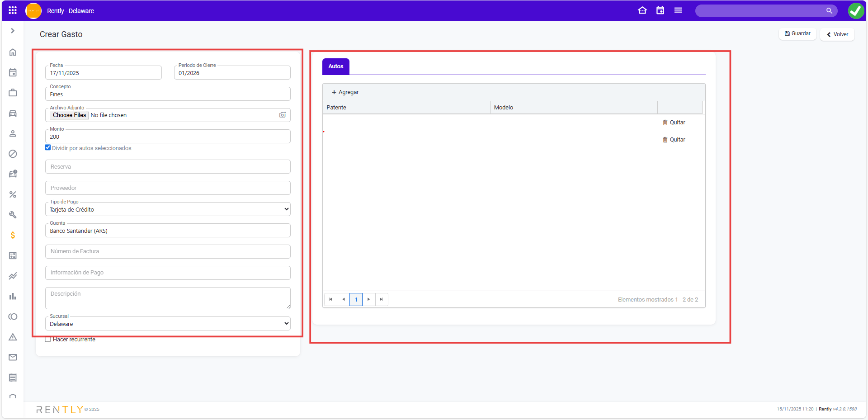Uncheck Dividir por autos seleccionados
The height and width of the screenshot is (420, 868).
pos(48,147)
